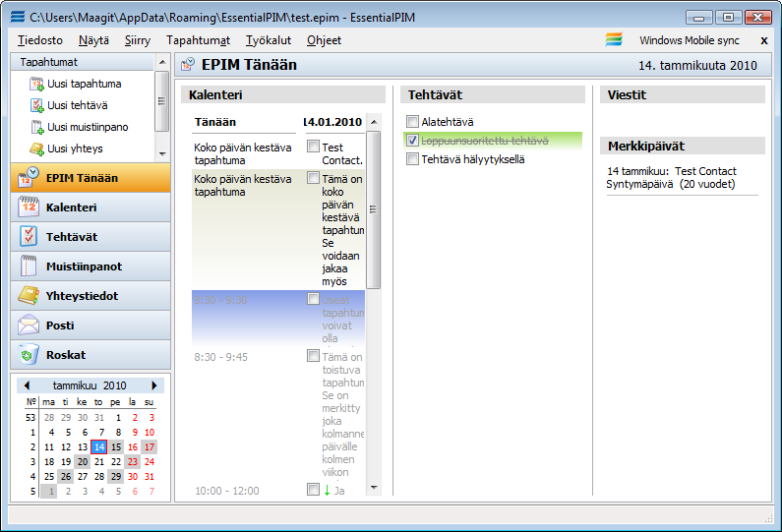Go to next month in mini calendar

(x=154, y=385)
